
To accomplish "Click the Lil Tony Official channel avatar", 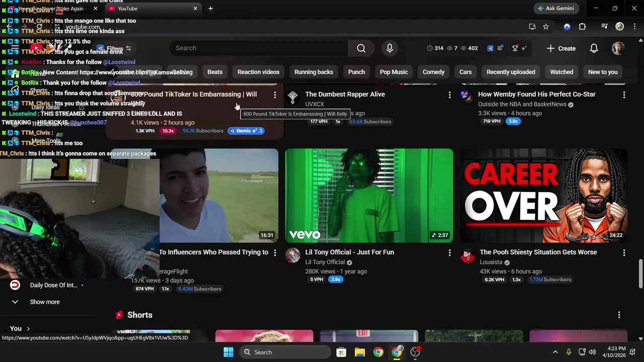I will click(293, 255).
